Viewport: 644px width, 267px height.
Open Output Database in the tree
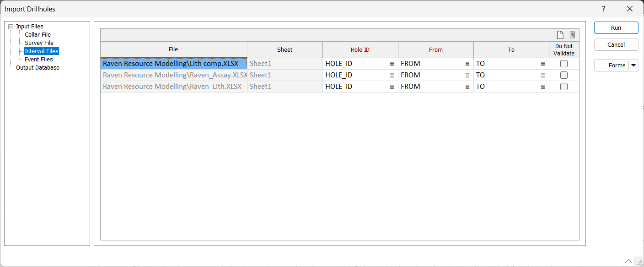(38, 68)
